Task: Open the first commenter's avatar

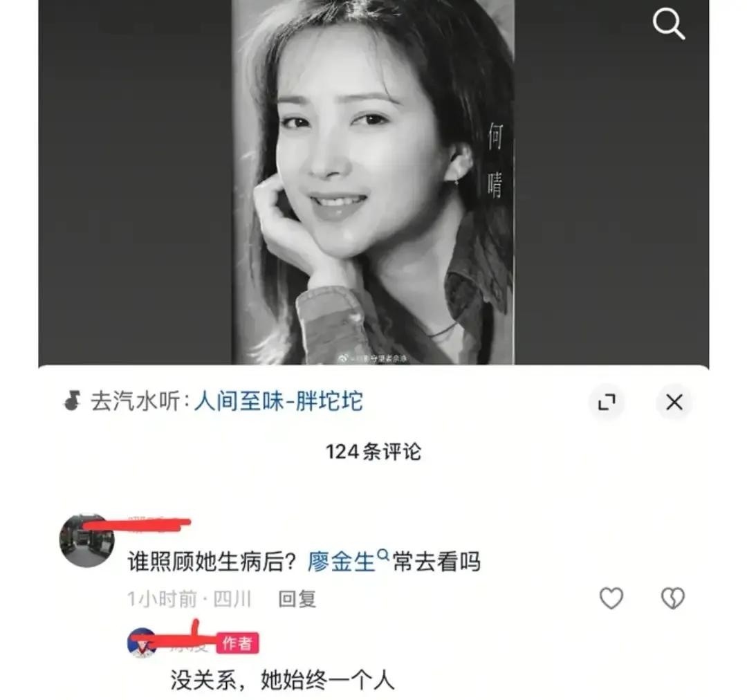Action: (86, 540)
